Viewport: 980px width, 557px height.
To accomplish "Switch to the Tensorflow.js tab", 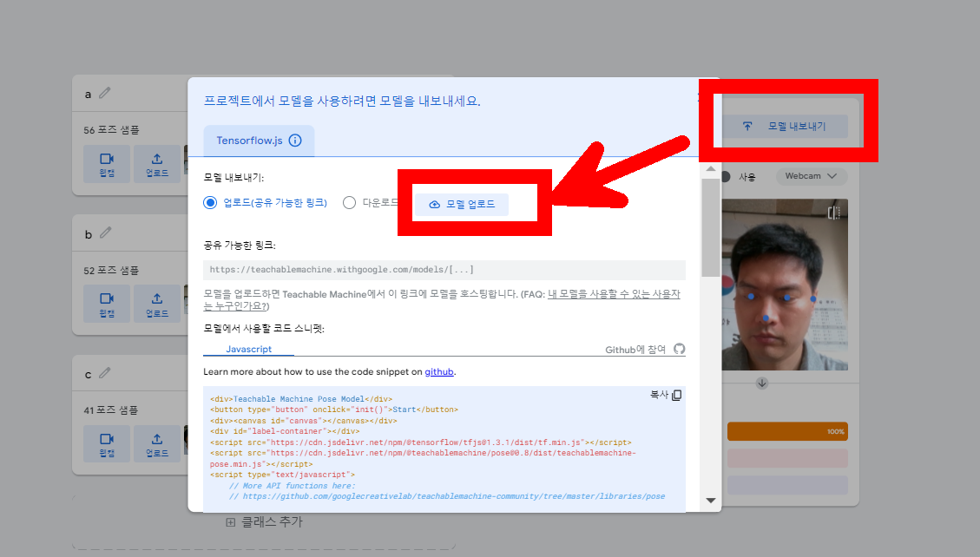I will tap(259, 141).
